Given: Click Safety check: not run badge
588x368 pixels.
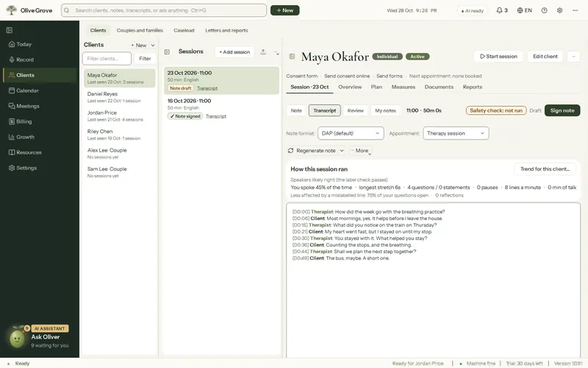Looking at the screenshot, I should click(x=496, y=110).
